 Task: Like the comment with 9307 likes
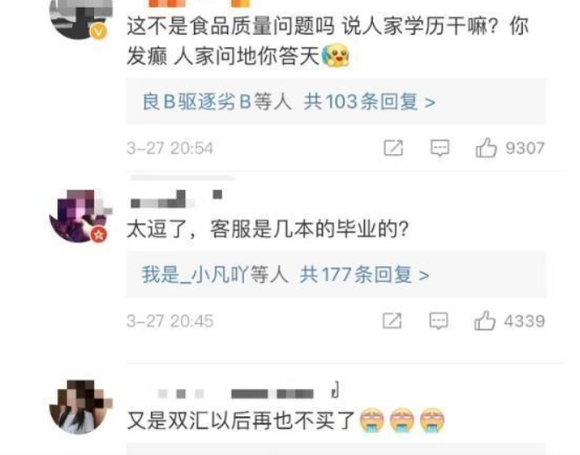click(486, 148)
